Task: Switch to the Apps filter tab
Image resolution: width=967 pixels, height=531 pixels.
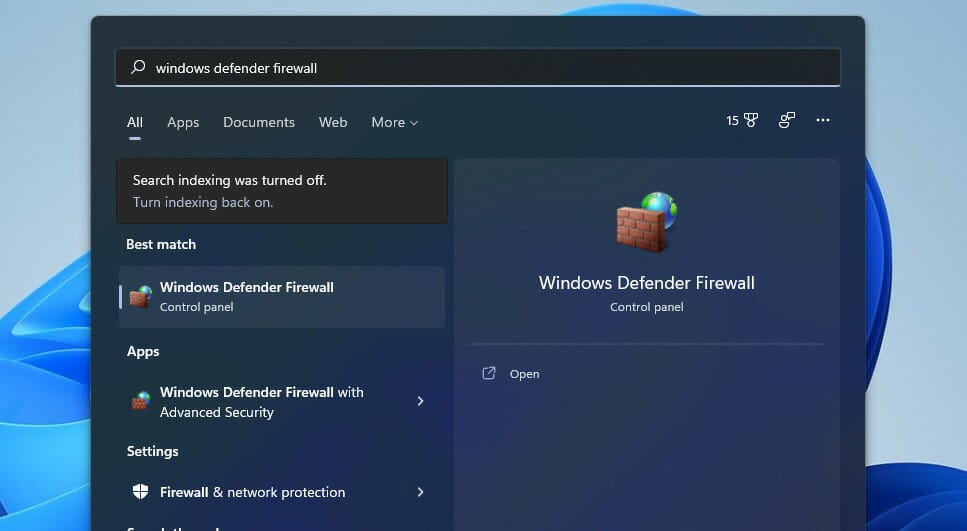Action: click(x=183, y=122)
